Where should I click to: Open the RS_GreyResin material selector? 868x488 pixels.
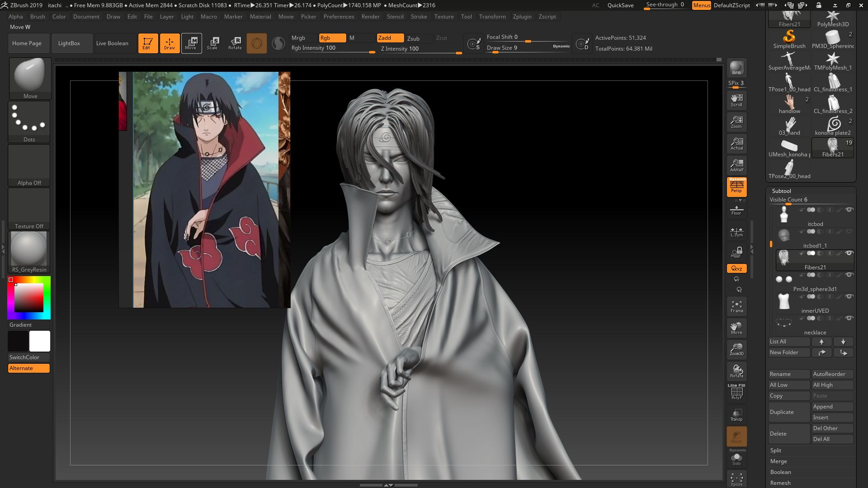click(x=29, y=252)
